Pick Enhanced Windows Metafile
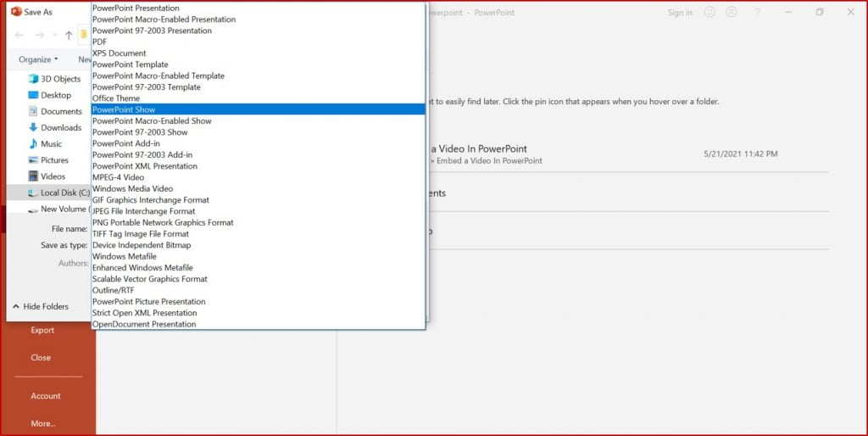The image size is (868, 436). [x=258, y=267]
